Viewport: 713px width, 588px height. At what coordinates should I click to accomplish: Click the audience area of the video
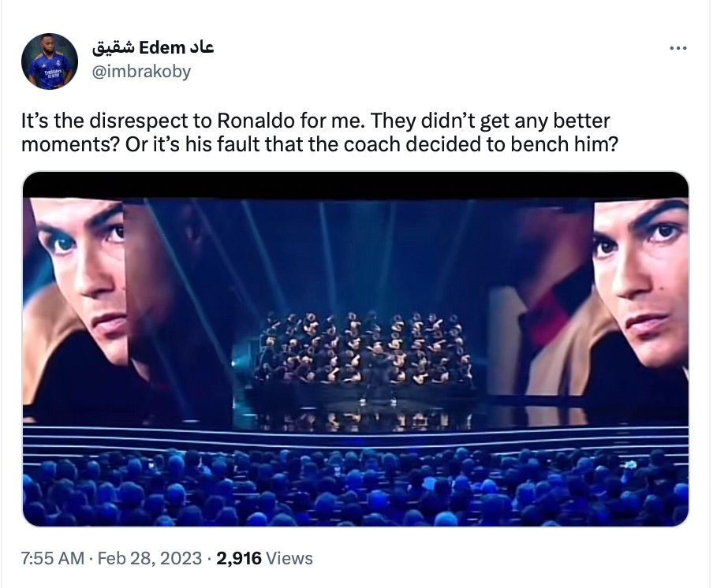[355, 489]
